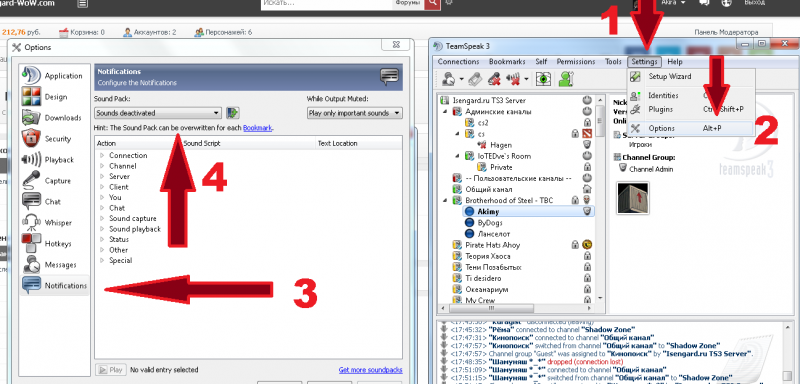Open Hotkeys settings icon

(x=31, y=243)
